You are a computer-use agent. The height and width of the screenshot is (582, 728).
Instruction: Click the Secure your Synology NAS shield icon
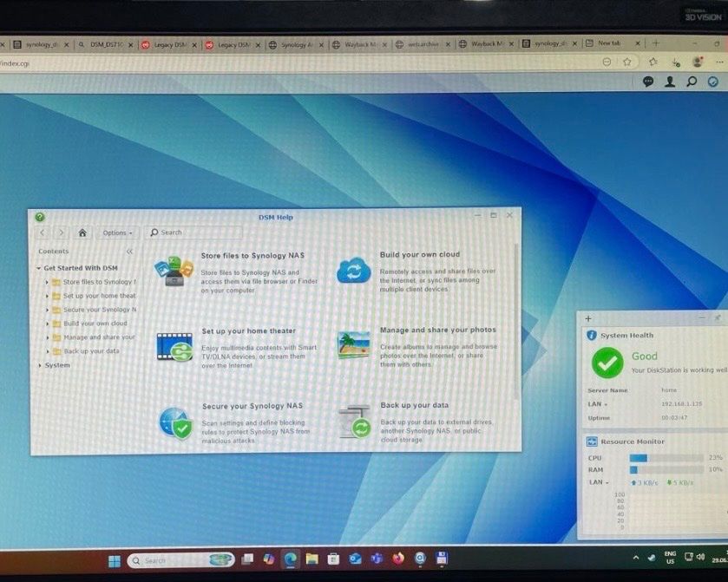click(x=175, y=422)
